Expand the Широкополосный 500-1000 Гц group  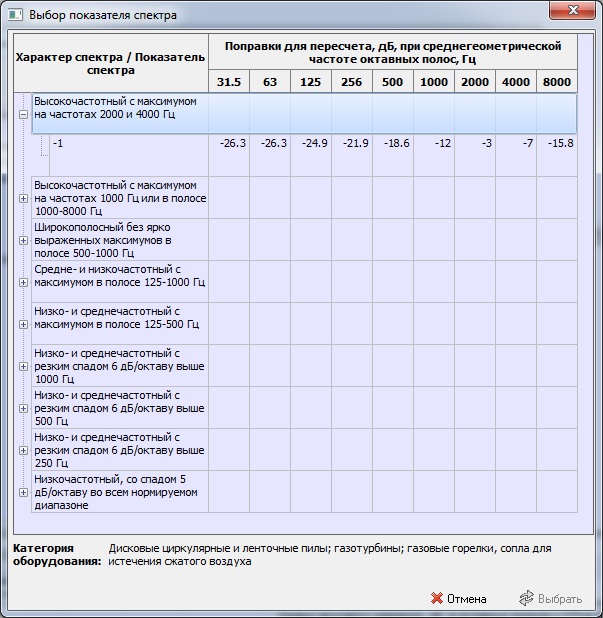point(23,241)
